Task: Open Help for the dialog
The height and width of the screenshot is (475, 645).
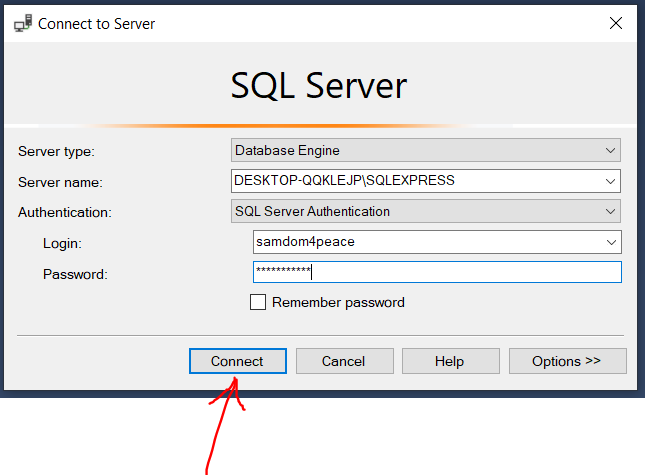Action: pyautogui.click(x=451, y=361)
